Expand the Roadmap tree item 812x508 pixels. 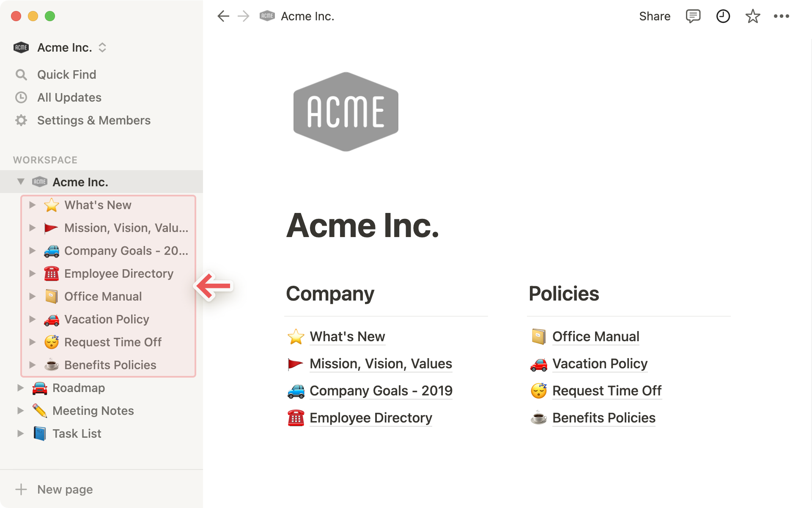pos(20,387)
